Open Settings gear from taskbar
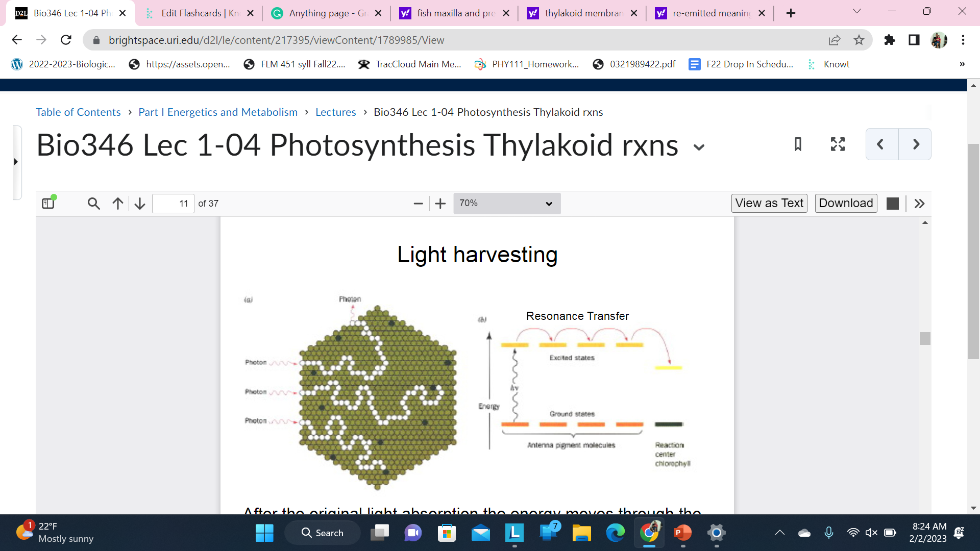Viewport: 980px width, 551px height. coord(716,533)
